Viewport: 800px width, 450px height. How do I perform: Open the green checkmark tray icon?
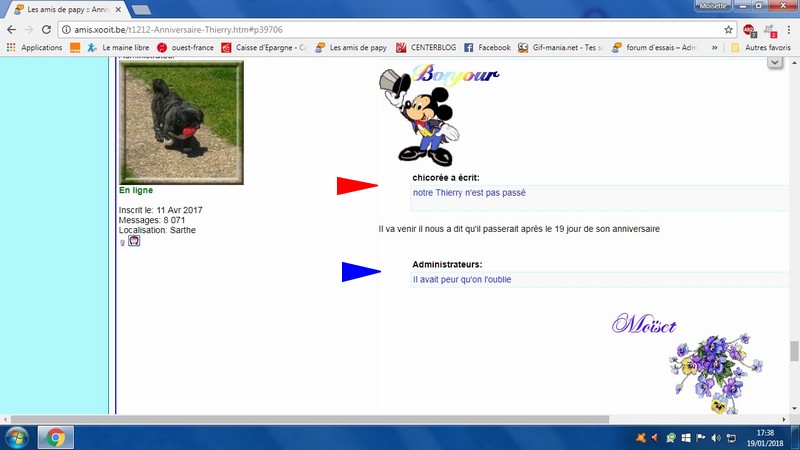coord(671,438)
